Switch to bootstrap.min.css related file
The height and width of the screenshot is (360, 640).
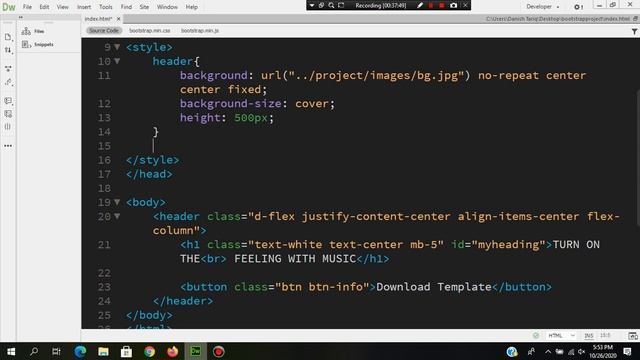pos(149,31)
